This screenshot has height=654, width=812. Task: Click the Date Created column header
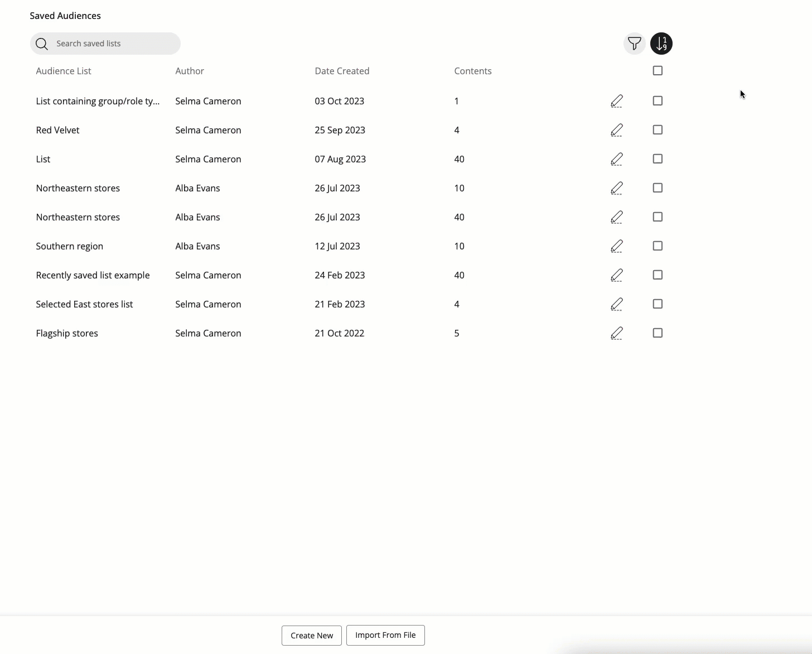coord(342,71)
